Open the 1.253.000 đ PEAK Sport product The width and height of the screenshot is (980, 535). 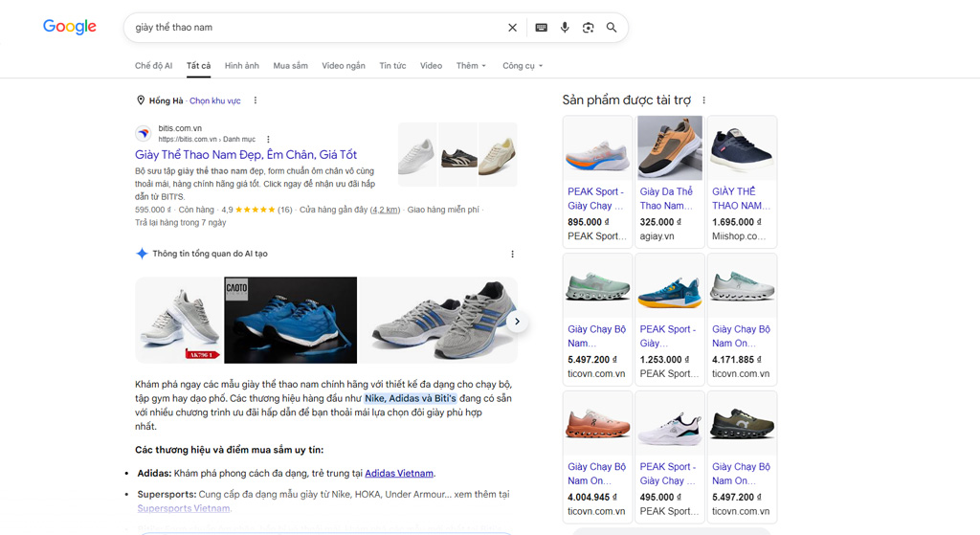[x=670, y=320]
